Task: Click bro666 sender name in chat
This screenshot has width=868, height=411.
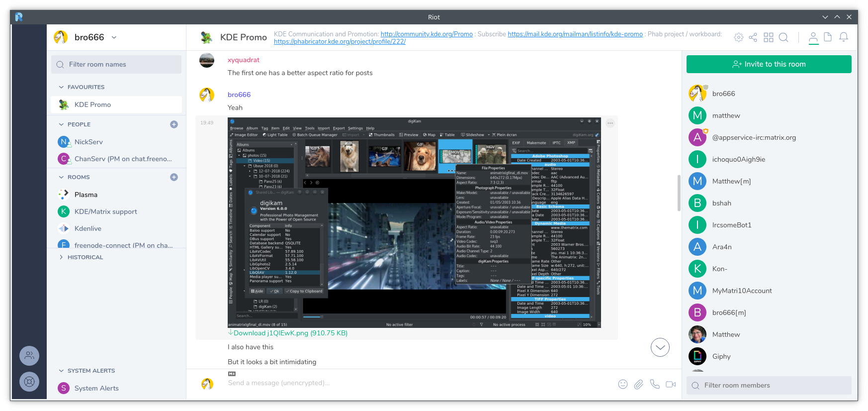Action: pos(239,95)
